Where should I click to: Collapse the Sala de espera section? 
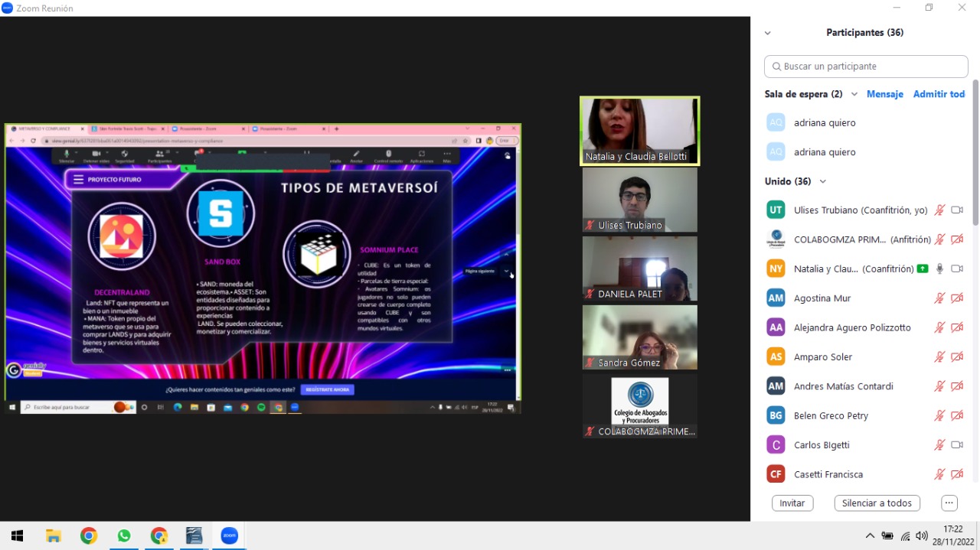[x=854, y=94]
